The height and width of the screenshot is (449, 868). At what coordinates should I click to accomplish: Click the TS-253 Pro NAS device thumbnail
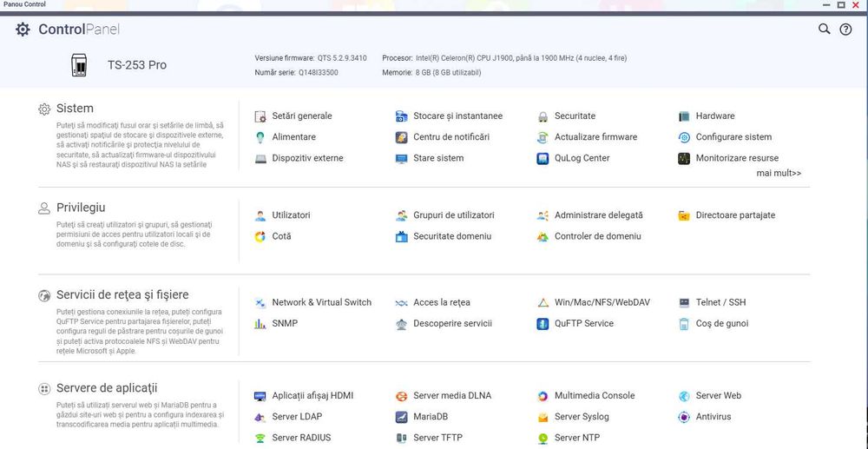pos(79,65)
